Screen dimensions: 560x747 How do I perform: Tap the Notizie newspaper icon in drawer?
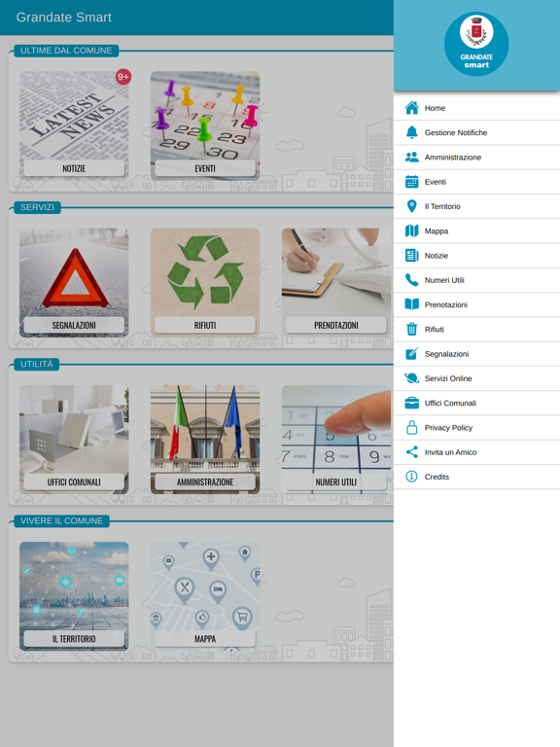click(411, 256)
